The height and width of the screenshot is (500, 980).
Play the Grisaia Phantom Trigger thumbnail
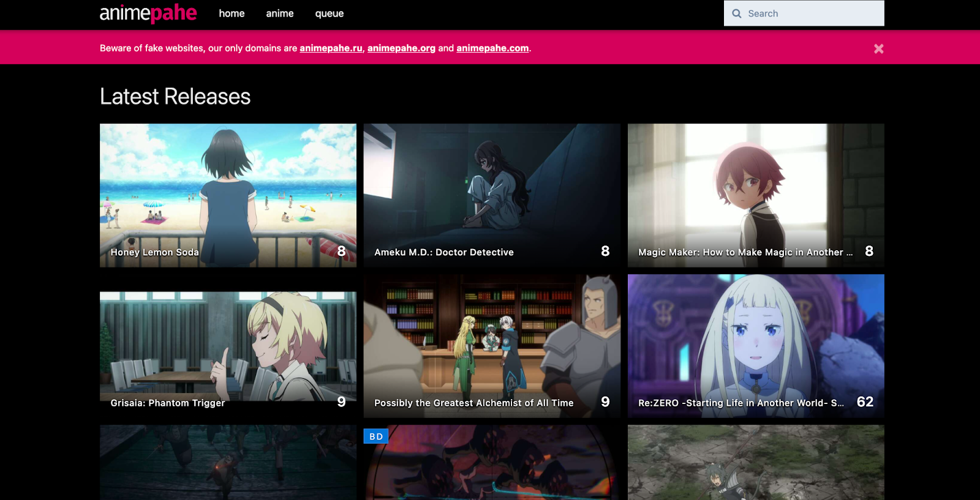click(x=228, y=346)
